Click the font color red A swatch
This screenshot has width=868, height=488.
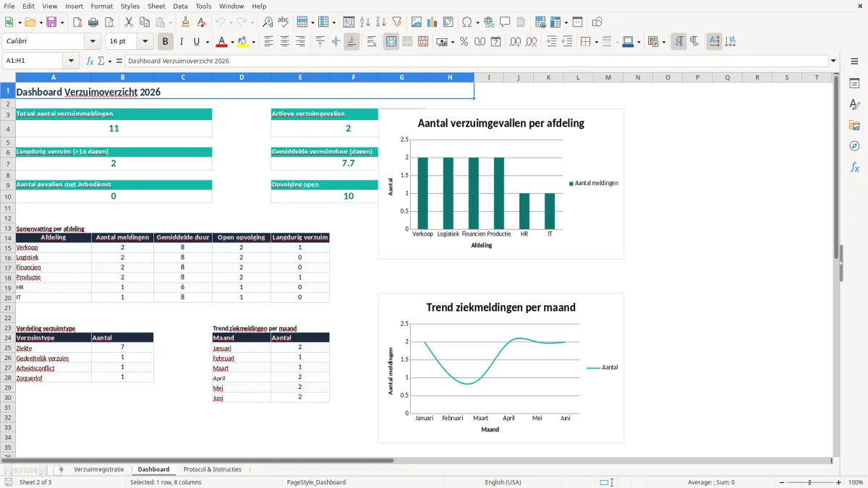(222, 42)
